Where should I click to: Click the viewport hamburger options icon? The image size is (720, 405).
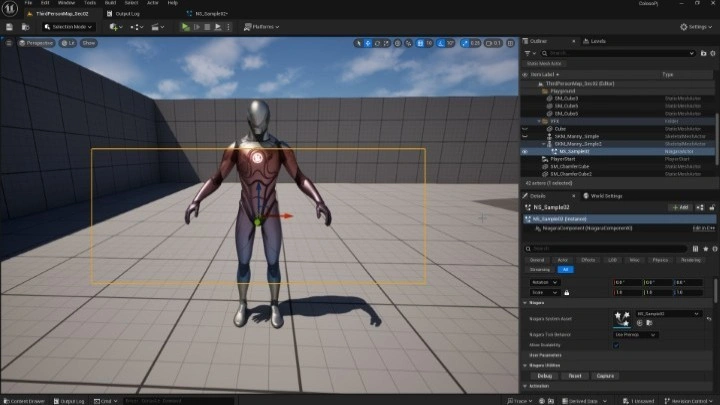[x=8, y=44]
